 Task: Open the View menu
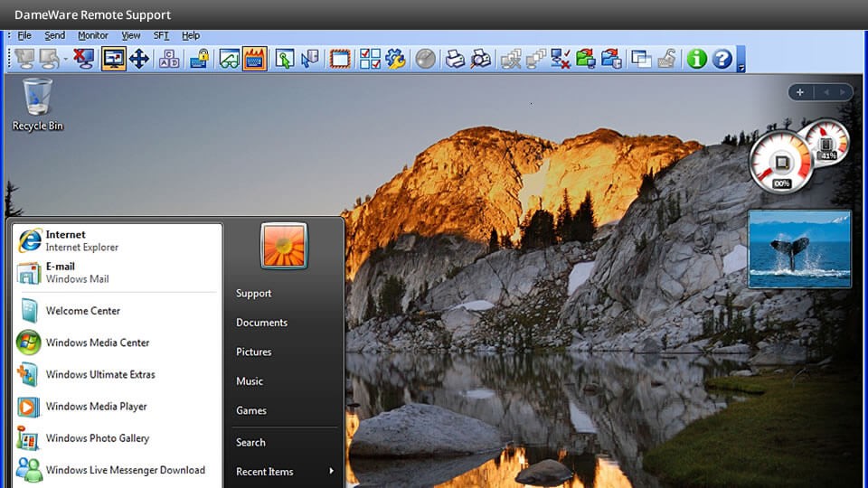130,35
